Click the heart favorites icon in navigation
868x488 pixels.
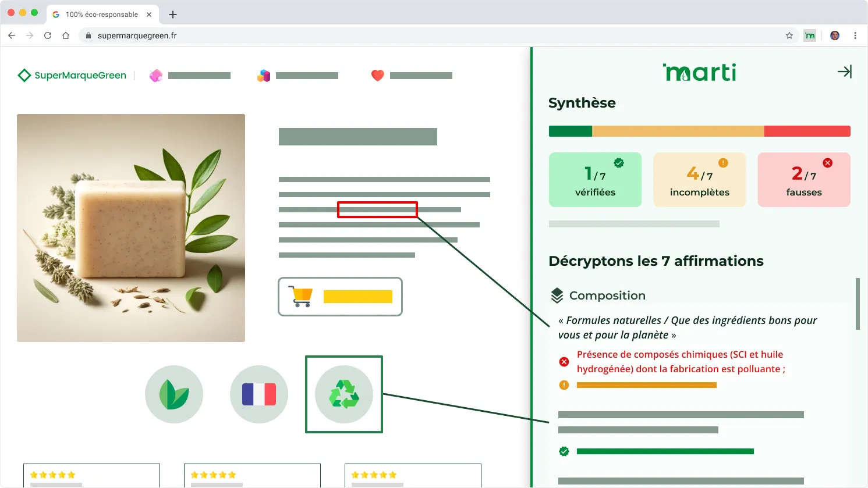click(x=378, y=74)
